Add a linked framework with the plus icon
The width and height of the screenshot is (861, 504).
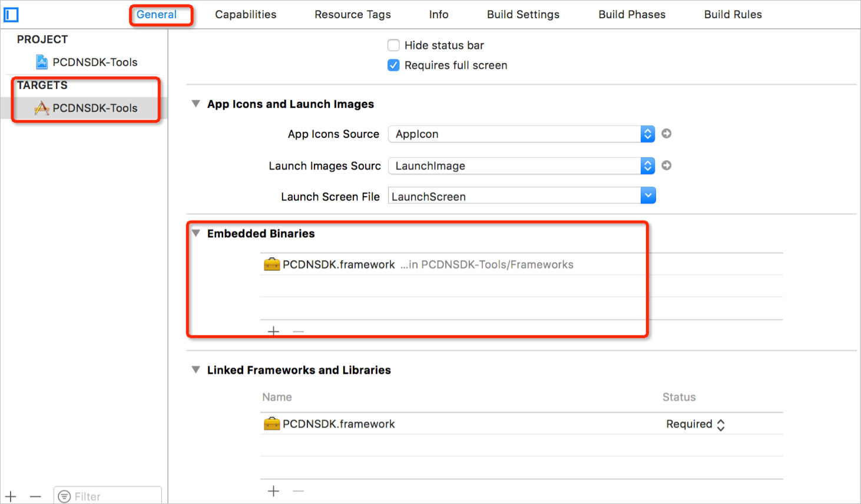tap(273, 491)
